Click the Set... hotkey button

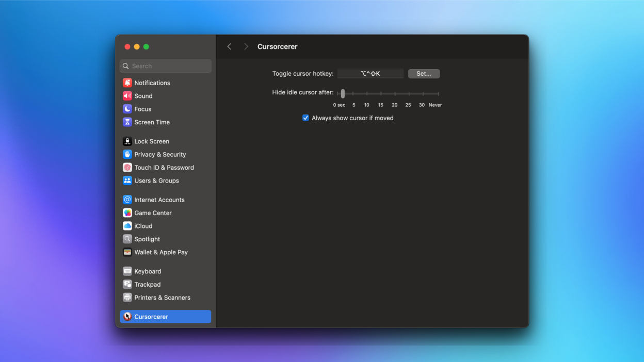pyautogui.click(x=424, y=74)
